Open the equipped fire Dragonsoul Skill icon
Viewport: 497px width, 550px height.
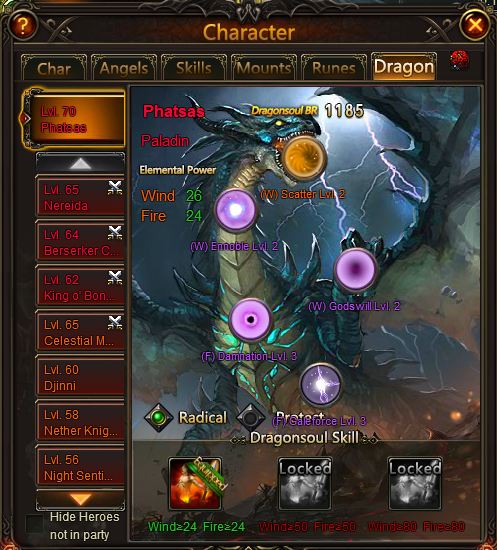click(x=195, y=483)
